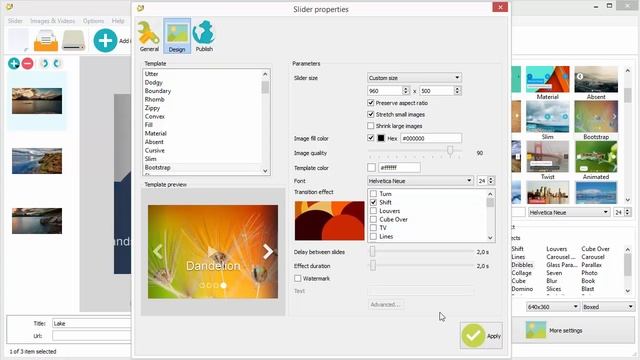The image size is (640, 360).
Task: Click the Hex color input field
Action: (431, 138)
